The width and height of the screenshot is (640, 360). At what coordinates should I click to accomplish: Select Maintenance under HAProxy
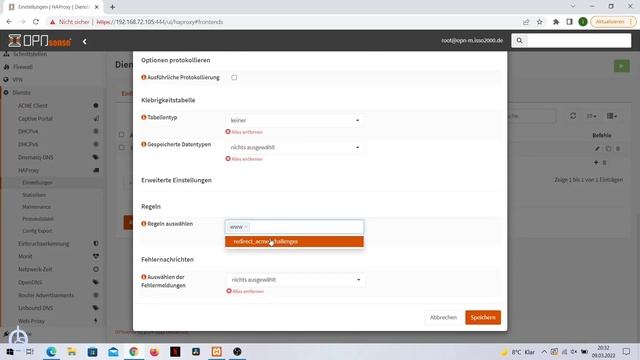coord(36,207)
